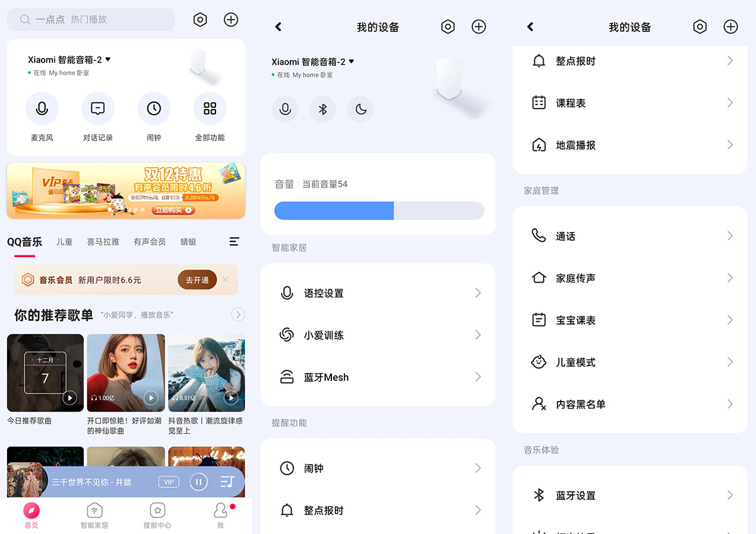The height and width of the screenshot is (534, 756).
Task: Switch to the 儿童 tab
Action: 64,241
